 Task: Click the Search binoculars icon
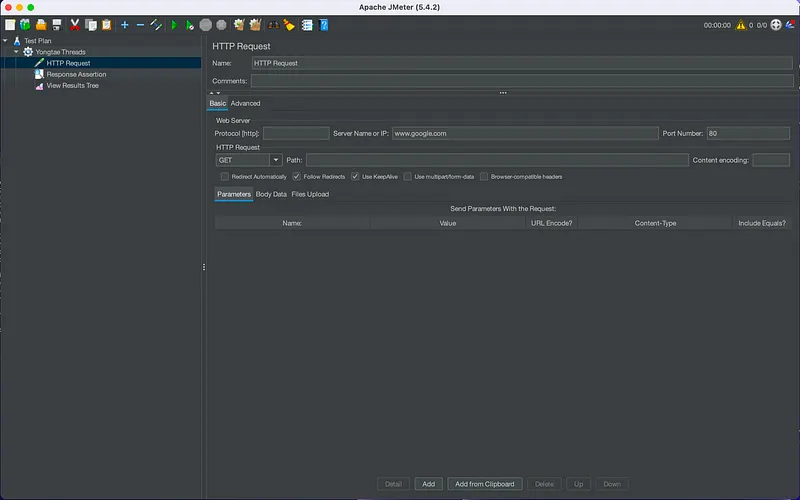(x=273, y=24)
